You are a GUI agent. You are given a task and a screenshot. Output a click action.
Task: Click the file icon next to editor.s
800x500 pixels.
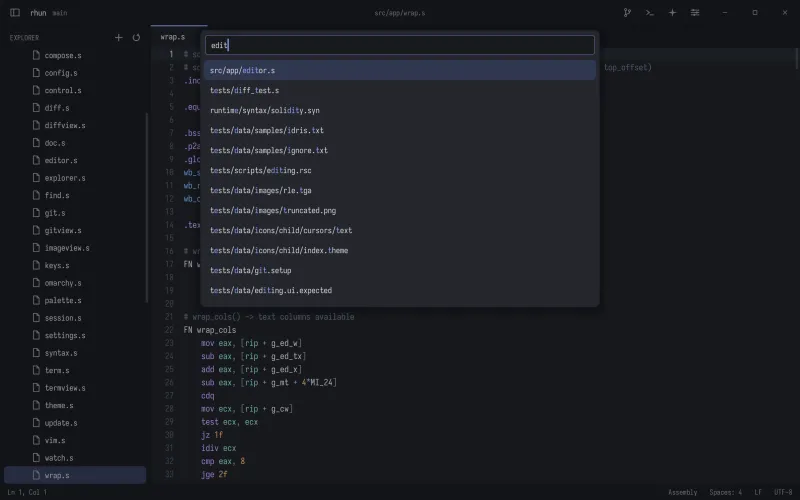click(x=36, y=160)
